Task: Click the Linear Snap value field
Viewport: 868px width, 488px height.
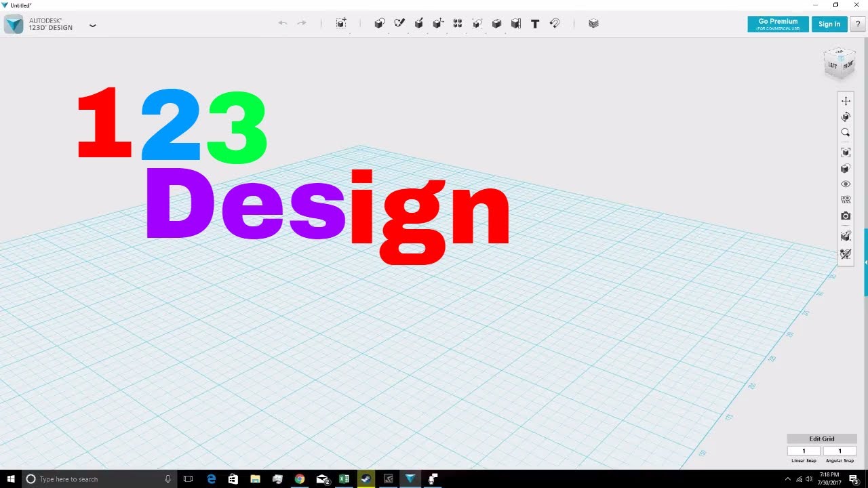Action: 804,451
